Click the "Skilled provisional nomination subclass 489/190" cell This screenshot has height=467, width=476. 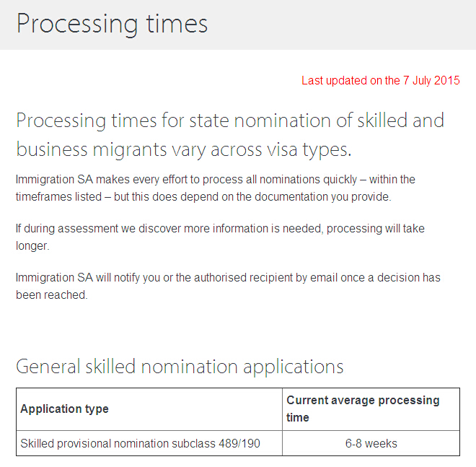coord(140,443)
